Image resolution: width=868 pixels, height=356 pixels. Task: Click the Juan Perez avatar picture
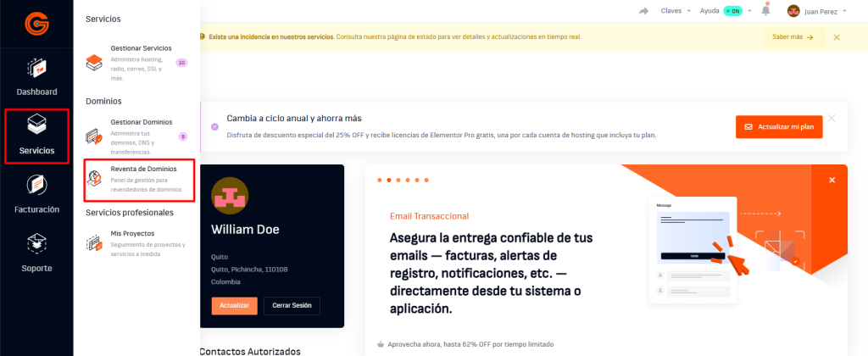pos(793,11)
